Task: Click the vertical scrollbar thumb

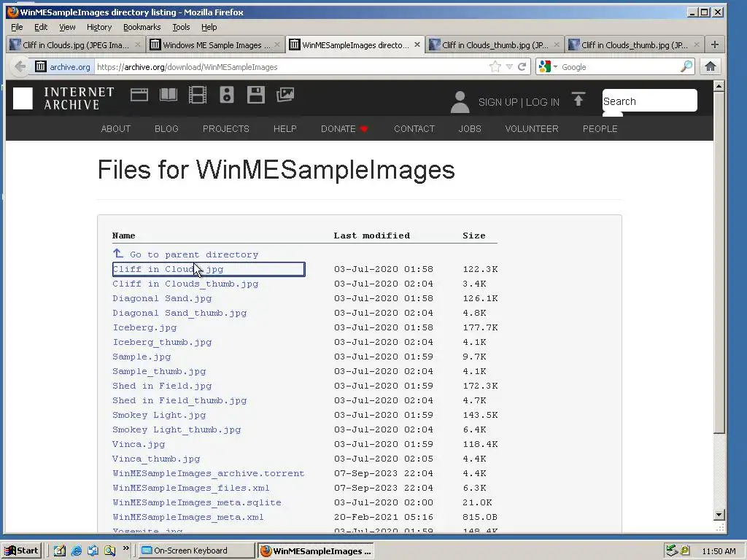Action: (719, 263)
